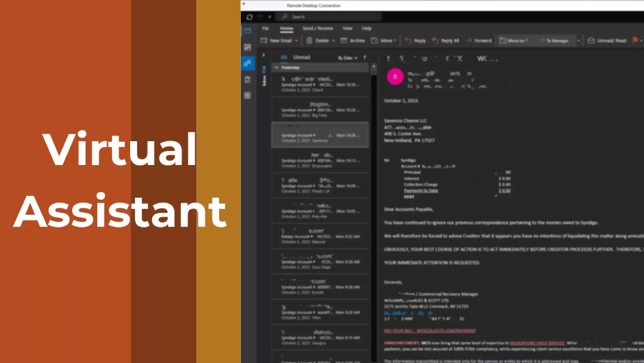Show only Unread messages
The image size is (644, 363).
(x=301, y=57)
